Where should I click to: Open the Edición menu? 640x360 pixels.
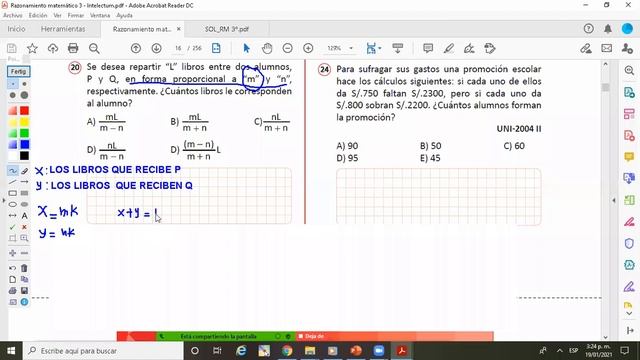point(38,15)
